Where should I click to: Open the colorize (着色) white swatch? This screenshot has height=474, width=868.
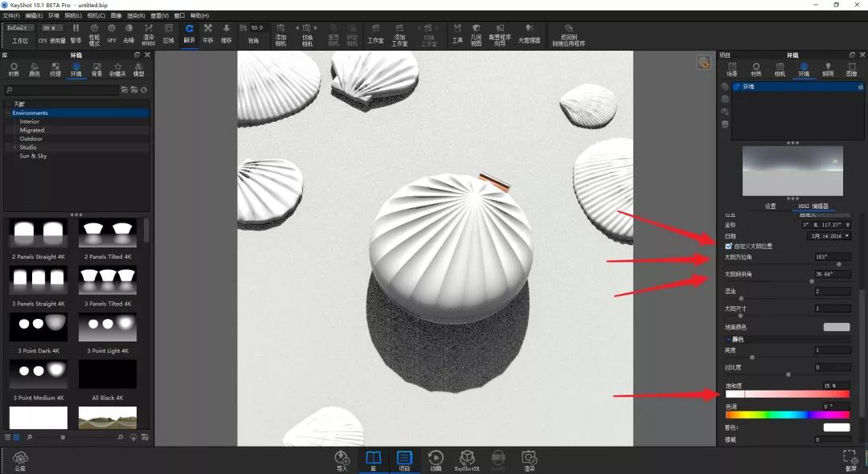point(837,427)
